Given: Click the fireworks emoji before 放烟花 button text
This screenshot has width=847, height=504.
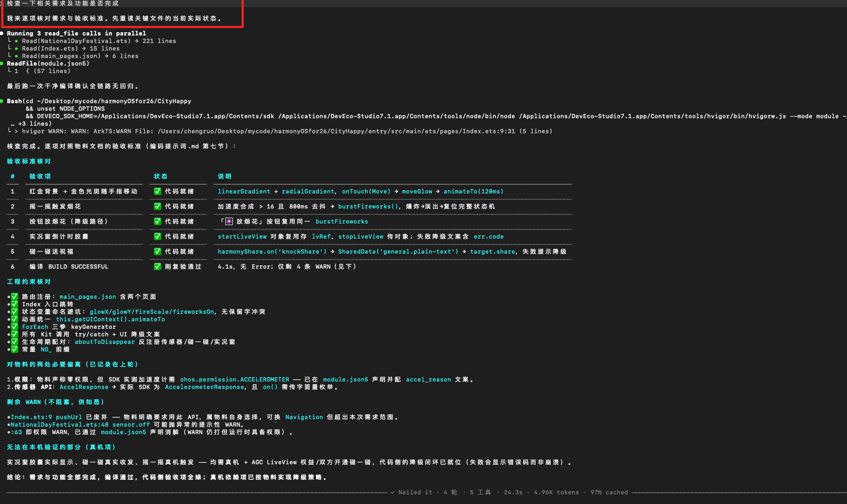Looking at the screenshot, I should (x=229, y=221).
